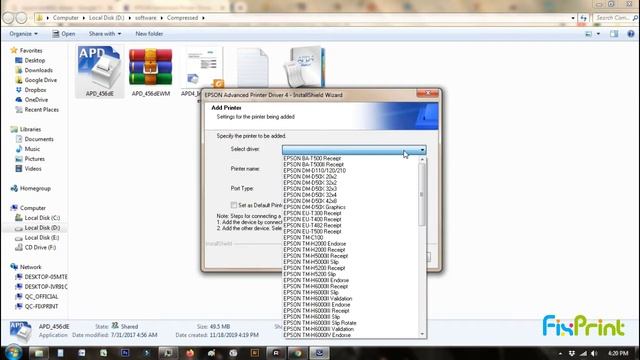Open CD Drive (F:)
This screenshot has height=360, width=640.
[40, 247]
